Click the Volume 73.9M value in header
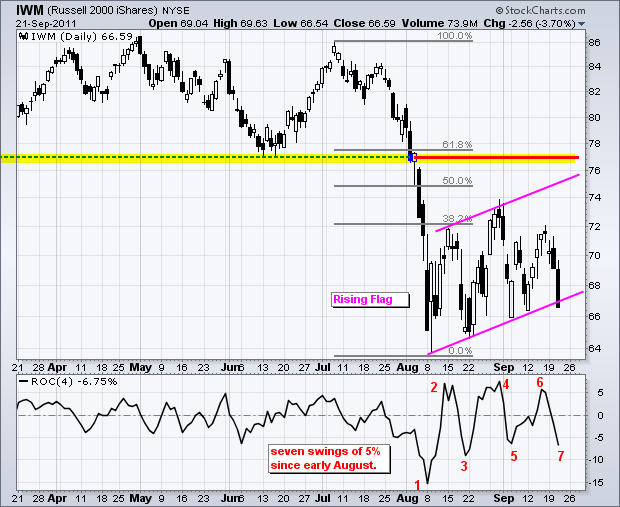Screen dimensions: 620x507 [x=440, y=24]
